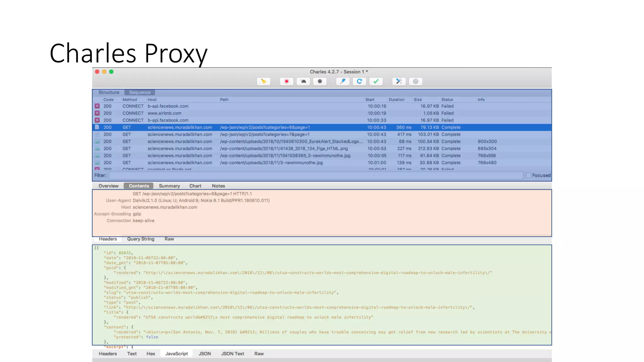Select the response Text tab

[132, 354]
